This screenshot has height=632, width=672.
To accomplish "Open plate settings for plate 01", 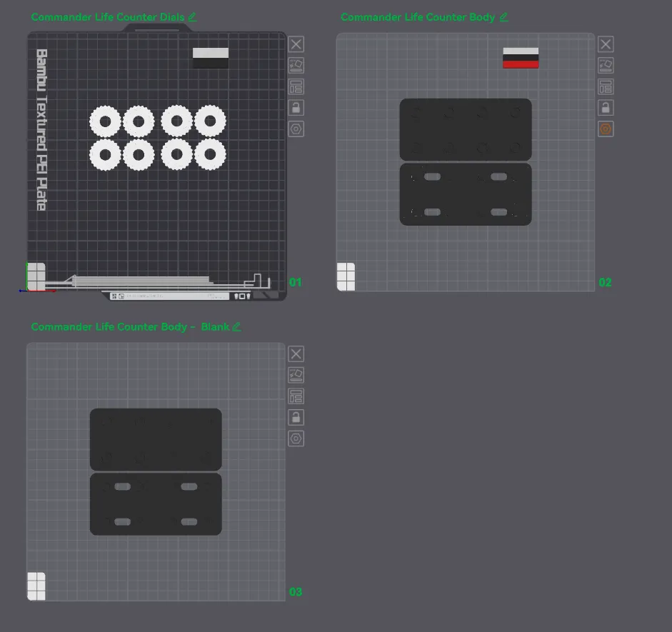I will point(296,129).
